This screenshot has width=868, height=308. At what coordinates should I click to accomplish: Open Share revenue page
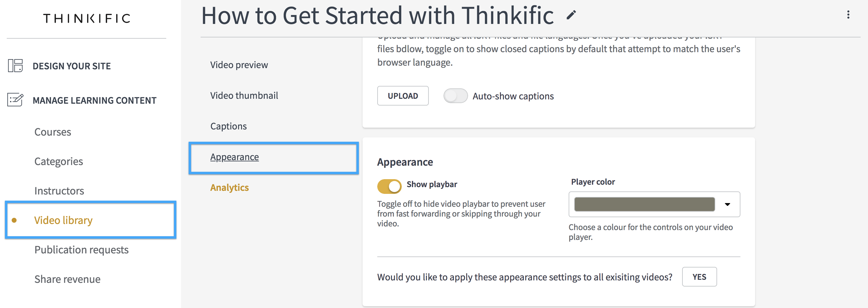(67, 279)
